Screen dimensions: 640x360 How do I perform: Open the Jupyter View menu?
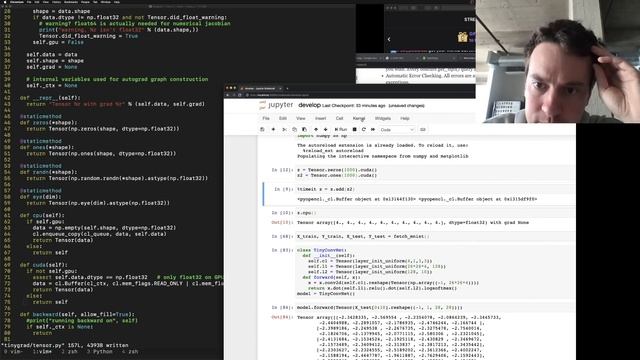point(300,118)
